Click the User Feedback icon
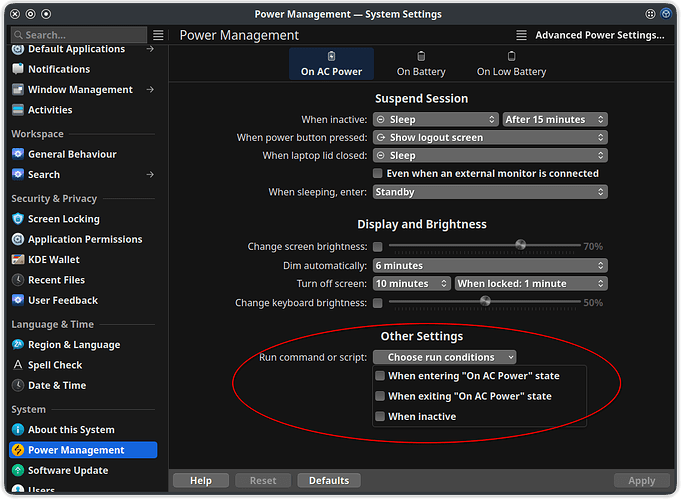Image resolution: width=681 pixels, height=499 pixels. pos(18,301)
